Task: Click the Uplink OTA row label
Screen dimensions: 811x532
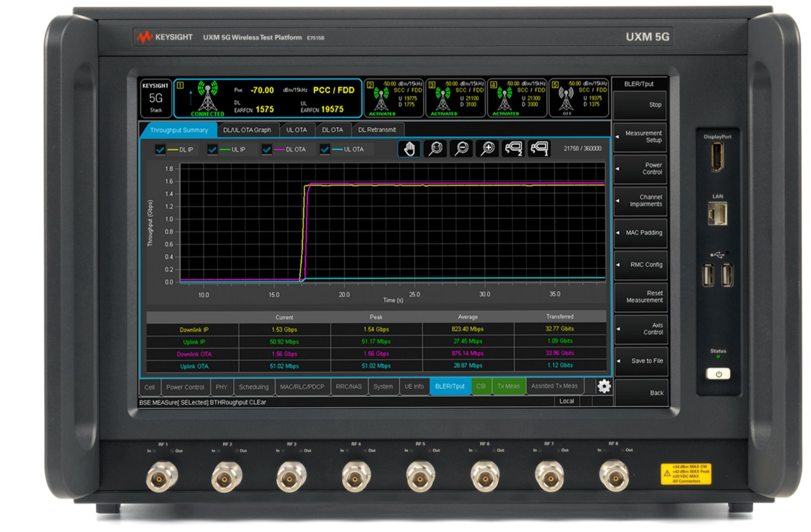Action: pyautogui.click(x=193, y=366)
